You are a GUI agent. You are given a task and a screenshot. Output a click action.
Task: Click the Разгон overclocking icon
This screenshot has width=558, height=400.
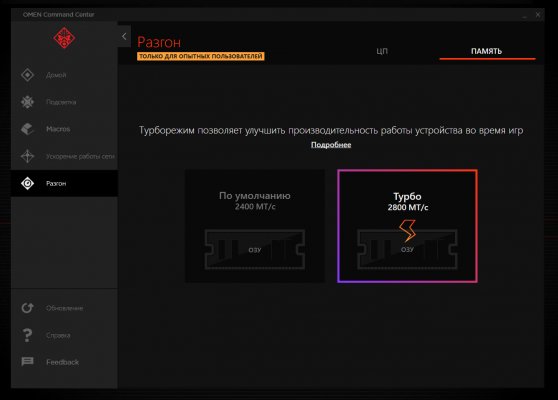pyautogui.click(x=27, y=183)
